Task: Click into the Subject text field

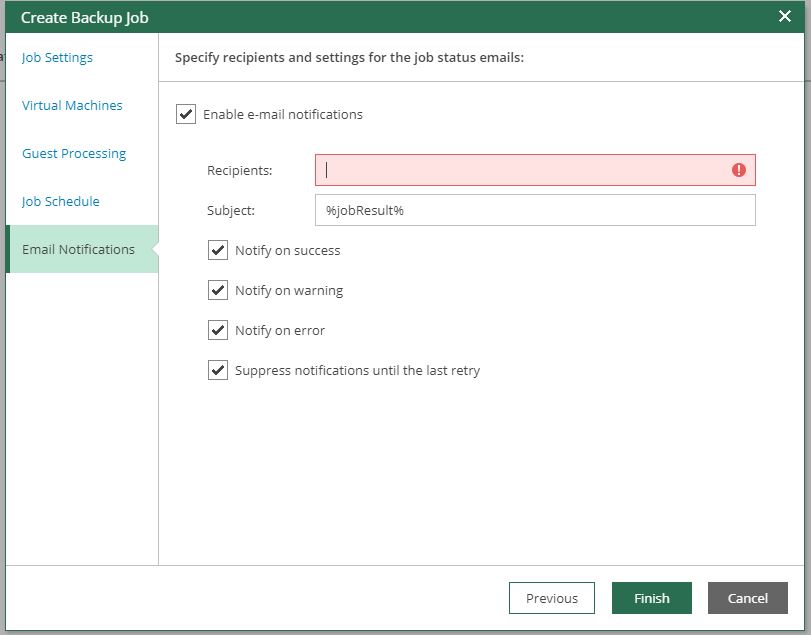Action: (x=535, y=210)
